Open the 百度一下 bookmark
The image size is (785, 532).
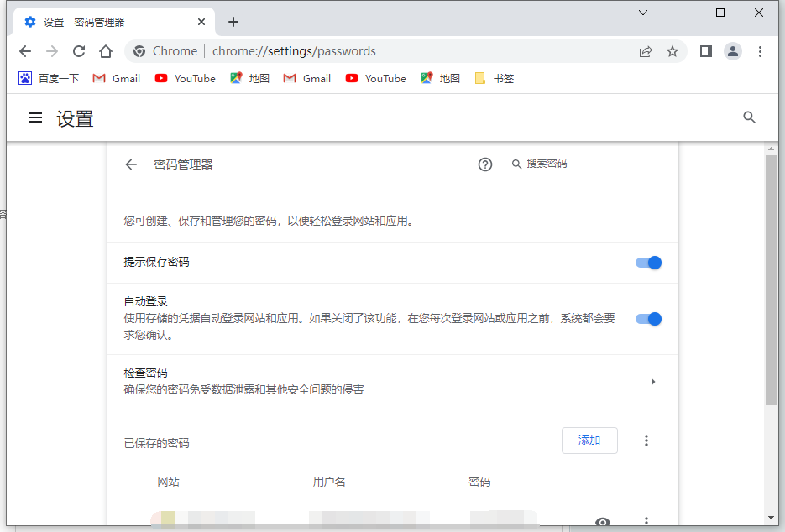pyautogui.click(x=49, y=78)
